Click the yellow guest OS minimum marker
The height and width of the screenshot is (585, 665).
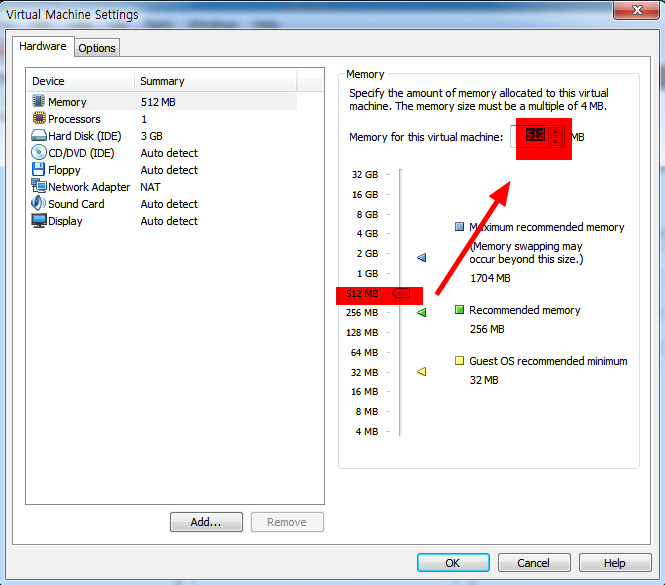[x=421, y=372]
